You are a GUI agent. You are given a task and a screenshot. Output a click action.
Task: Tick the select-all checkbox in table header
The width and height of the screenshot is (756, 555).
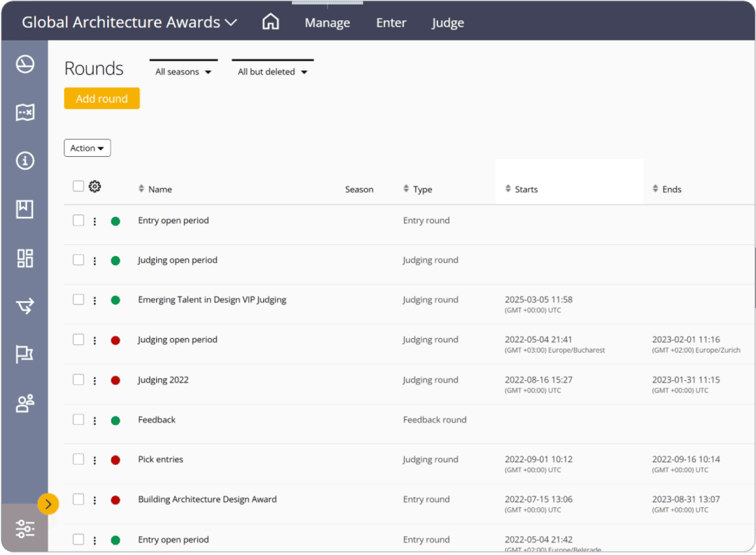tap(78, 186)
